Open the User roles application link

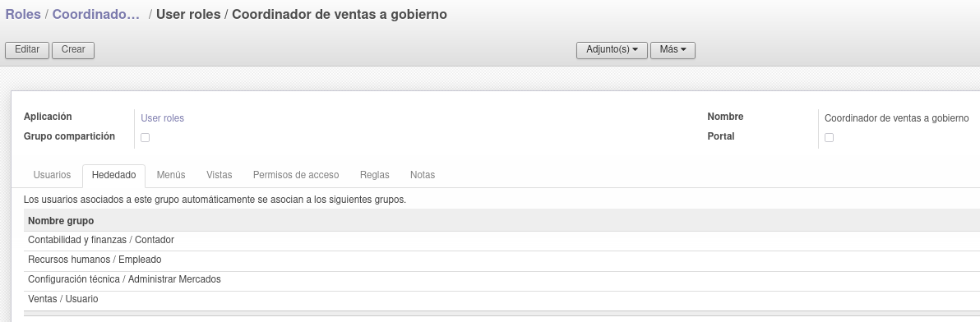coord(163,118)
